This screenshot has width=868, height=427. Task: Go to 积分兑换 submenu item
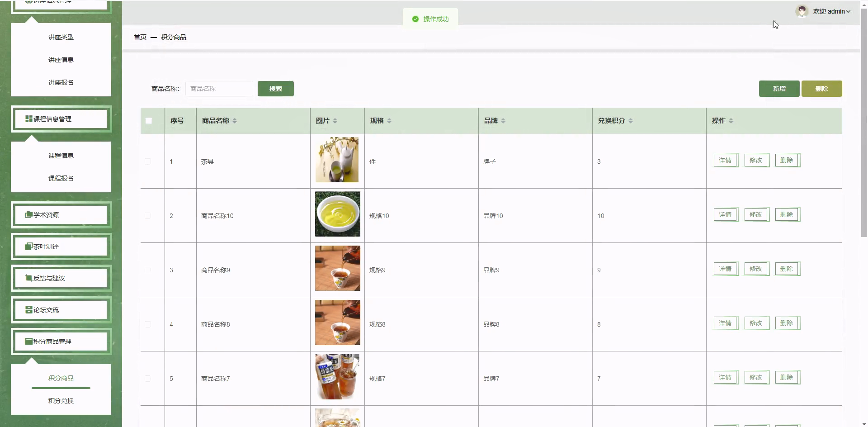[61, 401]
